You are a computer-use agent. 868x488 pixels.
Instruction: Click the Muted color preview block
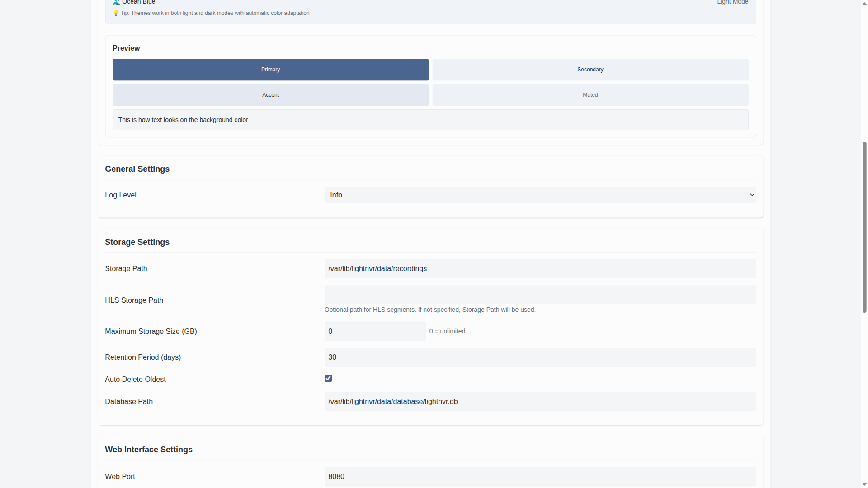click(x=590, y=95)
